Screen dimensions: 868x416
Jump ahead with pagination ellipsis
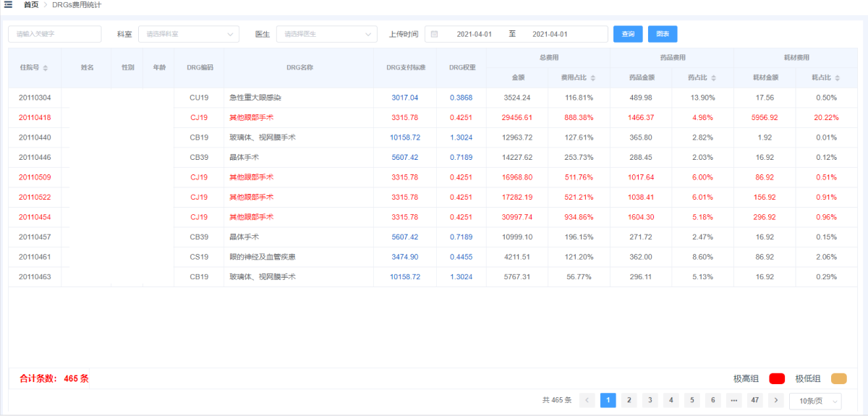coord(733,400)
